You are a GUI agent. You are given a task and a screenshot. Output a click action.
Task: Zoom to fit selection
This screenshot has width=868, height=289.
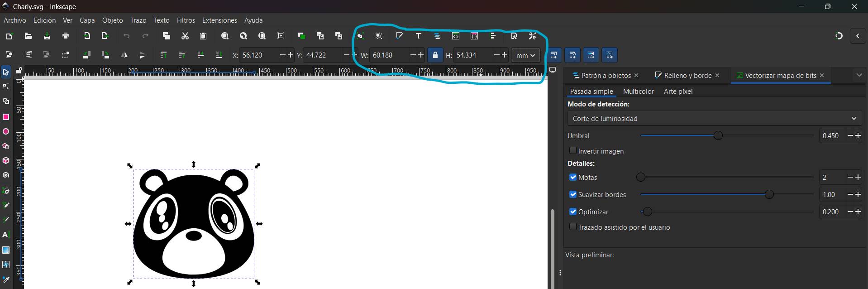[x=225, y=36]
